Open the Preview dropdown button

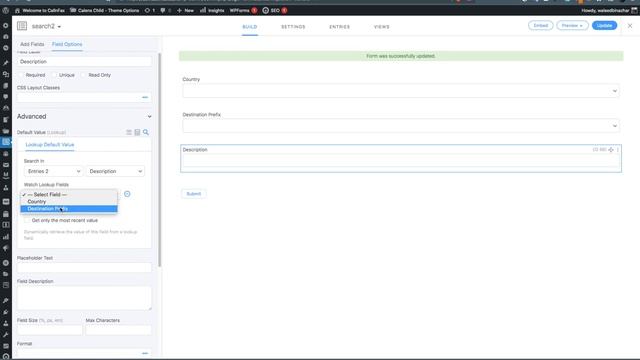(x=572, y=25)
